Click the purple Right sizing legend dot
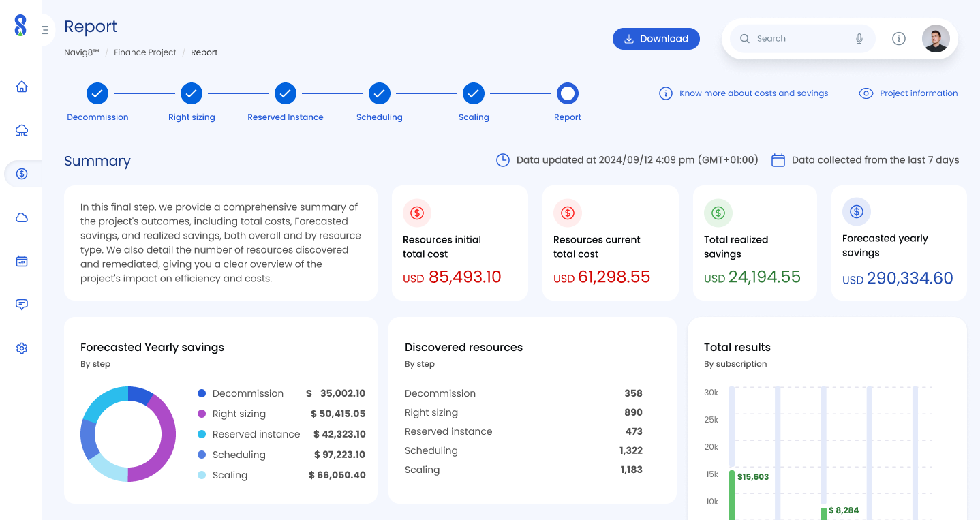This screenshot has height=520, width=980. 202,414
